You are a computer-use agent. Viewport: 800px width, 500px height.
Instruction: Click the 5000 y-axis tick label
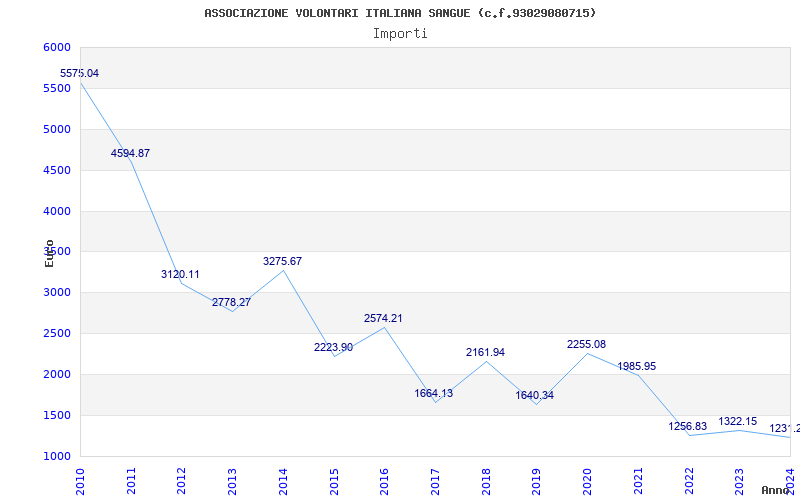(56, 129)
